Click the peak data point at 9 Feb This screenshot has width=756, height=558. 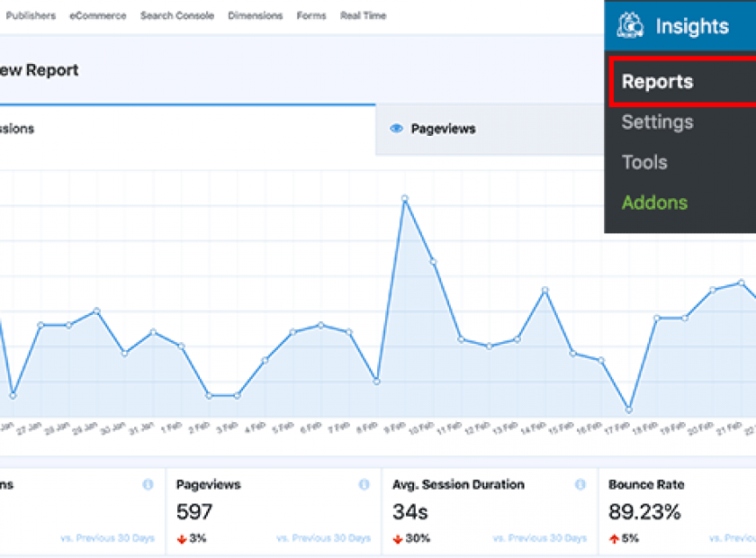405,198
